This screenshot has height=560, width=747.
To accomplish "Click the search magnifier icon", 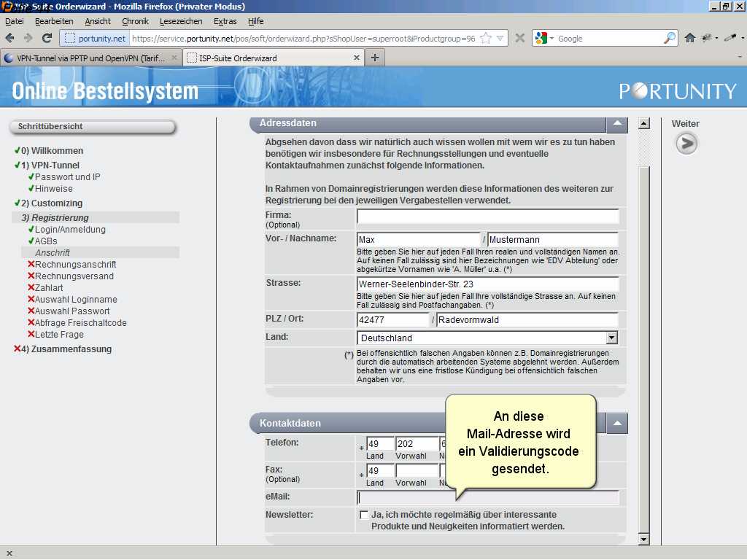I will click(669, 38).
